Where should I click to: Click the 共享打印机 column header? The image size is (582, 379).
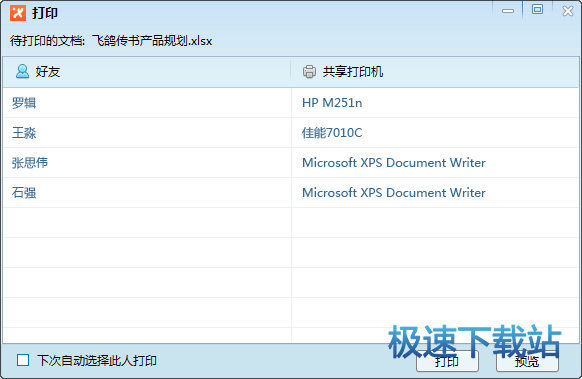(x=435, y=72)
